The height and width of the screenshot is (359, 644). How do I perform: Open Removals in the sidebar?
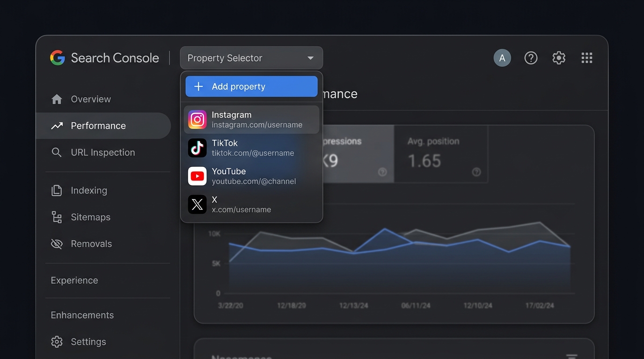point(103,244)
